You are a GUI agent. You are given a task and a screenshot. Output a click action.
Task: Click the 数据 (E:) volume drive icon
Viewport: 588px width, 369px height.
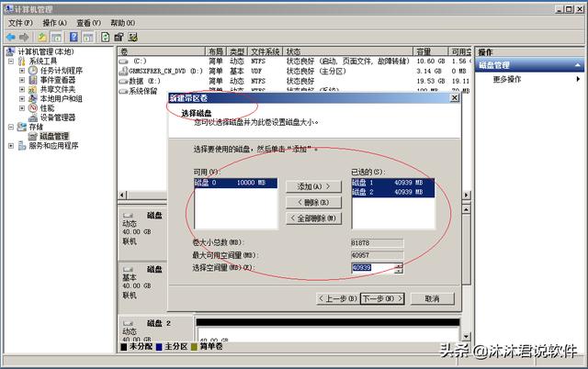pos(124,82)
